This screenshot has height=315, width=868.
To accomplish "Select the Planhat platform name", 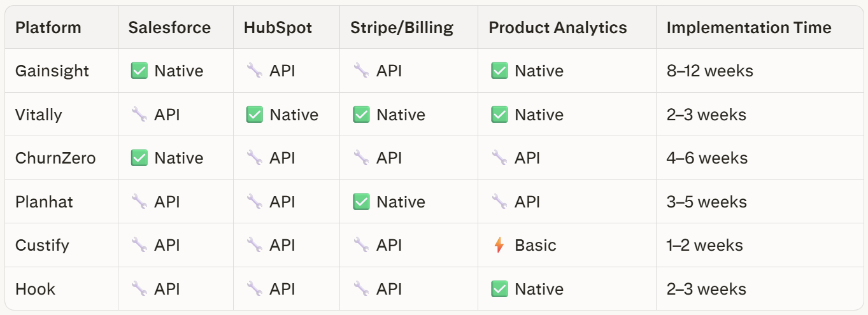I will point(44,202).
